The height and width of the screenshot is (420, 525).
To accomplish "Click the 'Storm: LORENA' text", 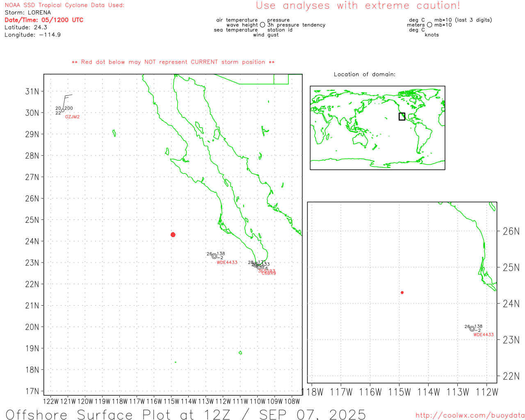I will coord(28,13).
